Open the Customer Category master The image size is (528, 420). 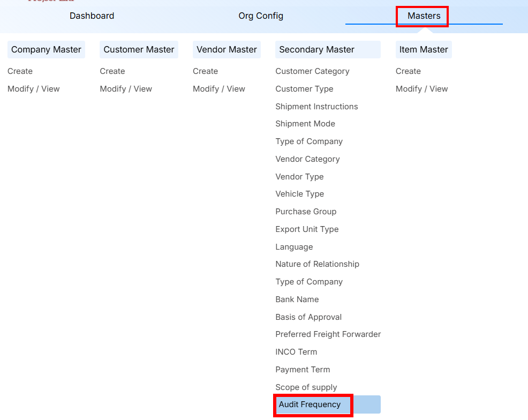click(312, 71)
